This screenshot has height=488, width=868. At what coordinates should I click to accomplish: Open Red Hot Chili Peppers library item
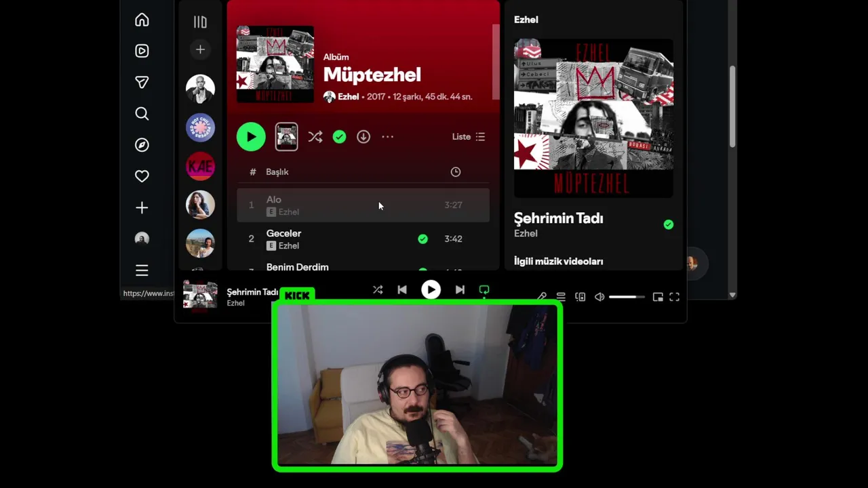200,127
